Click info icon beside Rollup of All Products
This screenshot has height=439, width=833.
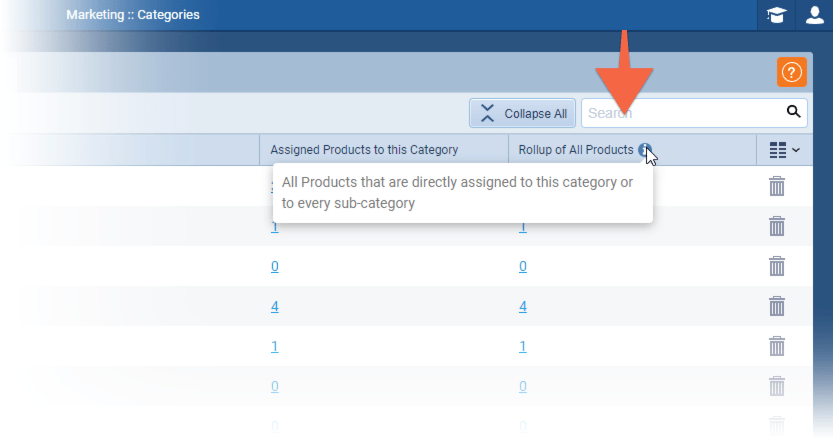pos(645,150)
